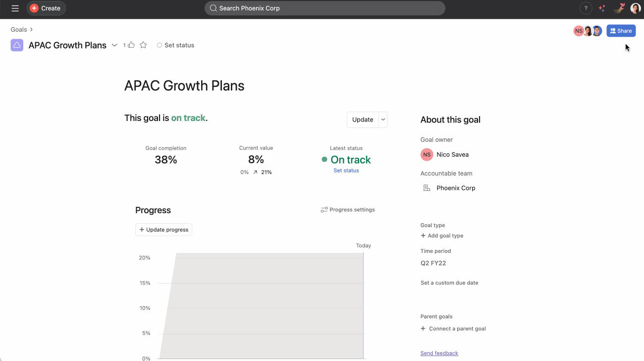Image resolution: width=644 pixels, height=361 pixels.
Task: Open the sidebar hamburger menu
Action: [15, 8]
